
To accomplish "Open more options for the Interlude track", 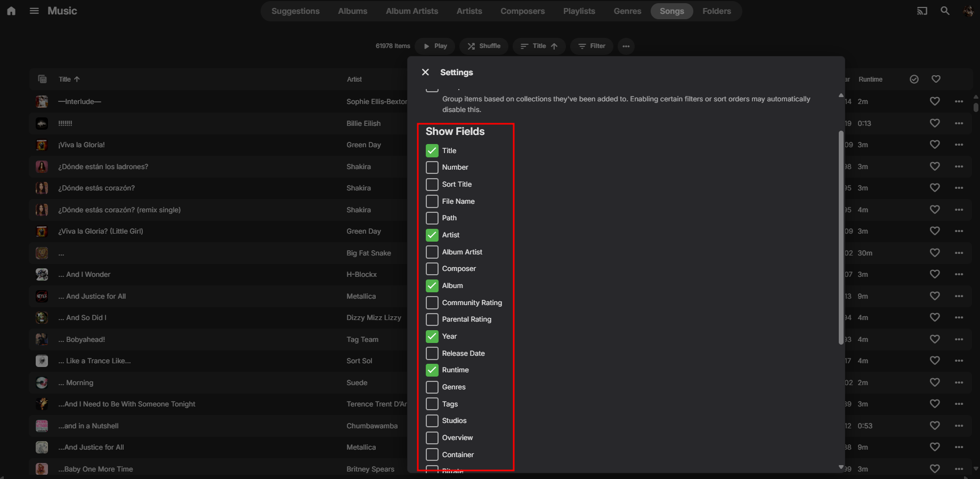I will point(959,101).
